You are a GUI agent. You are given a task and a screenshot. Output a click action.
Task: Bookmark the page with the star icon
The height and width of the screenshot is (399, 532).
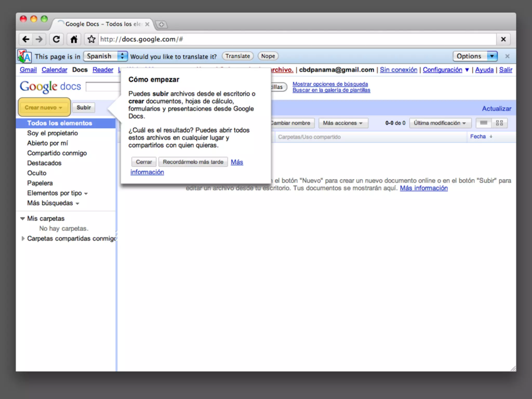pyautogui.click(x=91, y=39)
